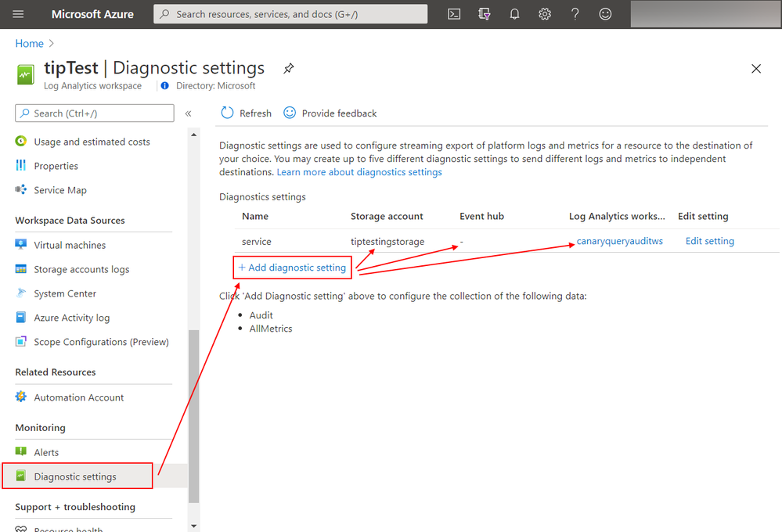
Task: Click the Provide feedback smiley icon
Action: coord(290,113)
